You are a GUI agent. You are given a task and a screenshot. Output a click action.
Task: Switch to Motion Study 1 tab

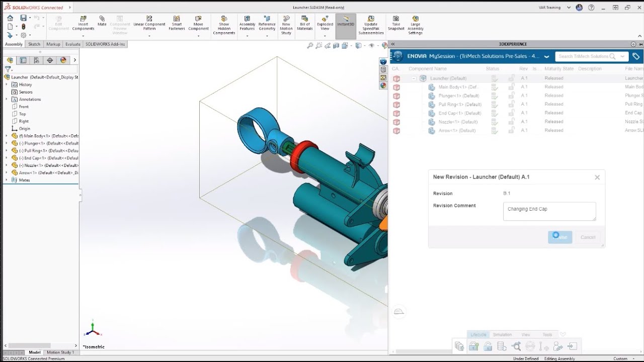click(60, 352)
